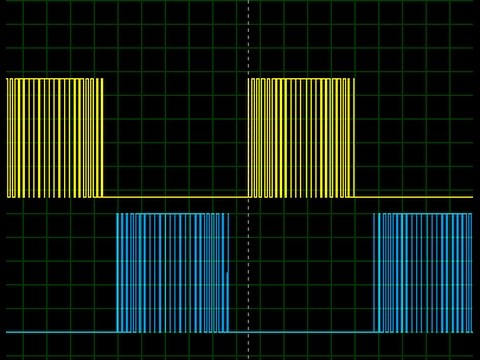The height and width of the screenshot is (360, 480).
Task: Click blue baseline between the two blue bursts
Action: click(x=301, y=332)
